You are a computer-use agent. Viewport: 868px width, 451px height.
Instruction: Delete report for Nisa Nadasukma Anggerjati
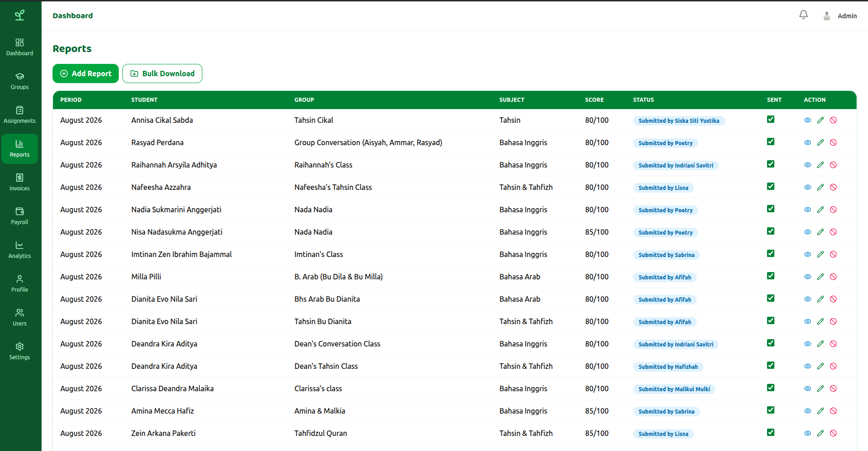click(x=833, y=232)
